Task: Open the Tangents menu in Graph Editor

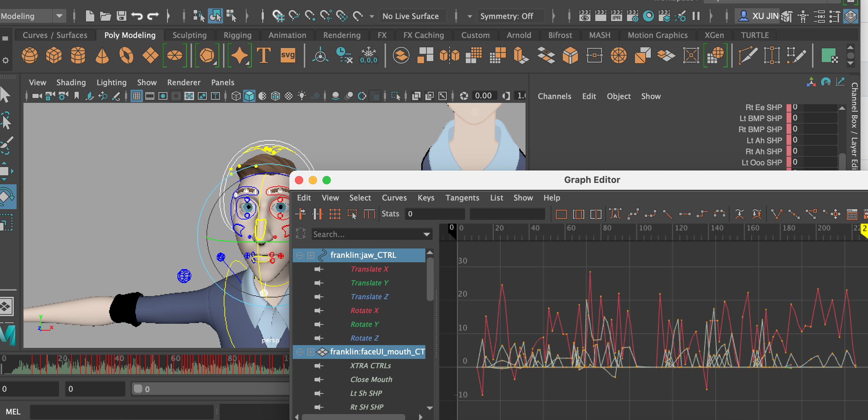Action: tap(462, 198)
